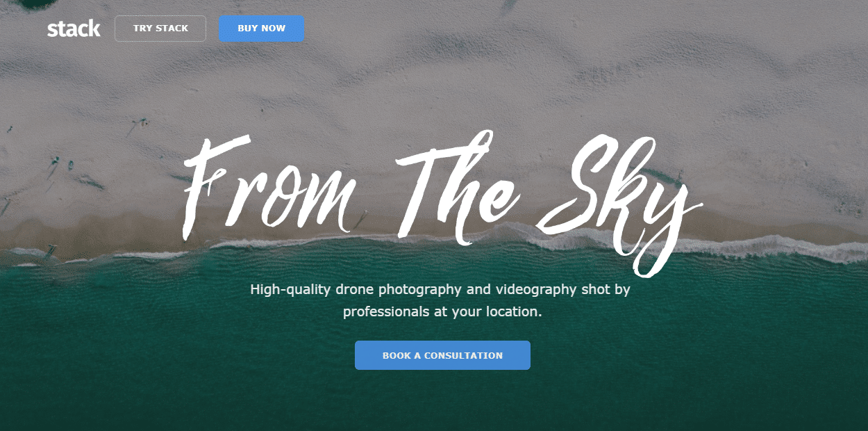Click the stack logo
868x431 pixels.
click(74, 29)
